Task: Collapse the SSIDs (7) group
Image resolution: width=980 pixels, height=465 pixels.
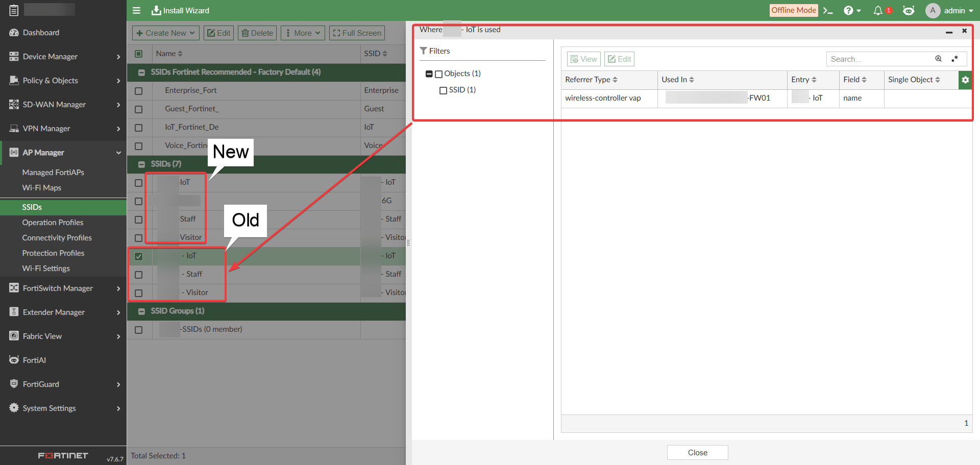Action: pos(141,164)
